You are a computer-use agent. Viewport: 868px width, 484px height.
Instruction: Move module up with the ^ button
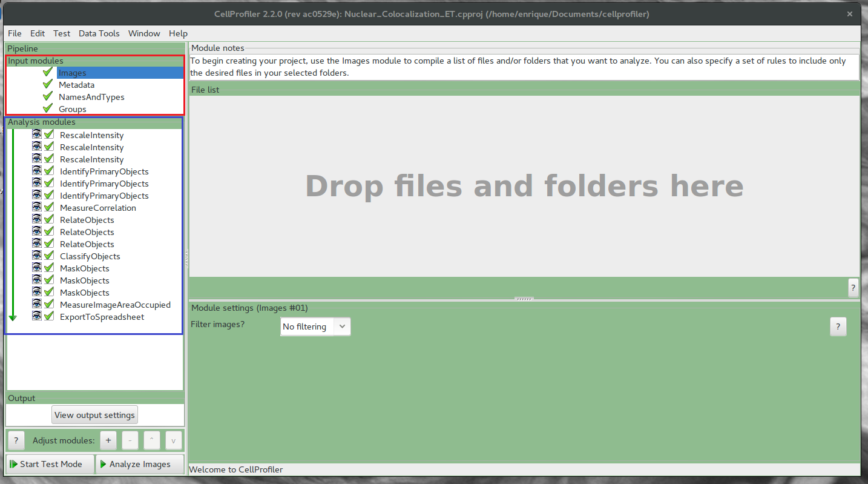click(x=152, y=440)
